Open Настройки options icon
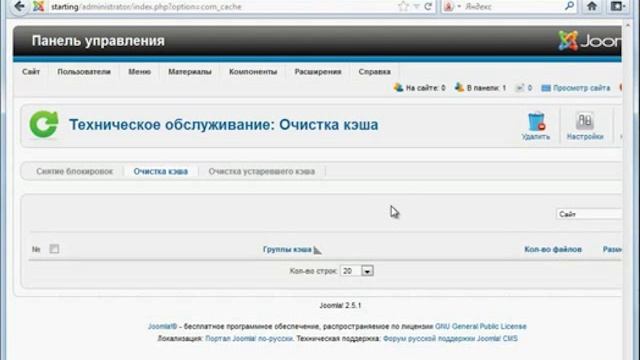The image size is (640, 360). pos(584,121)
